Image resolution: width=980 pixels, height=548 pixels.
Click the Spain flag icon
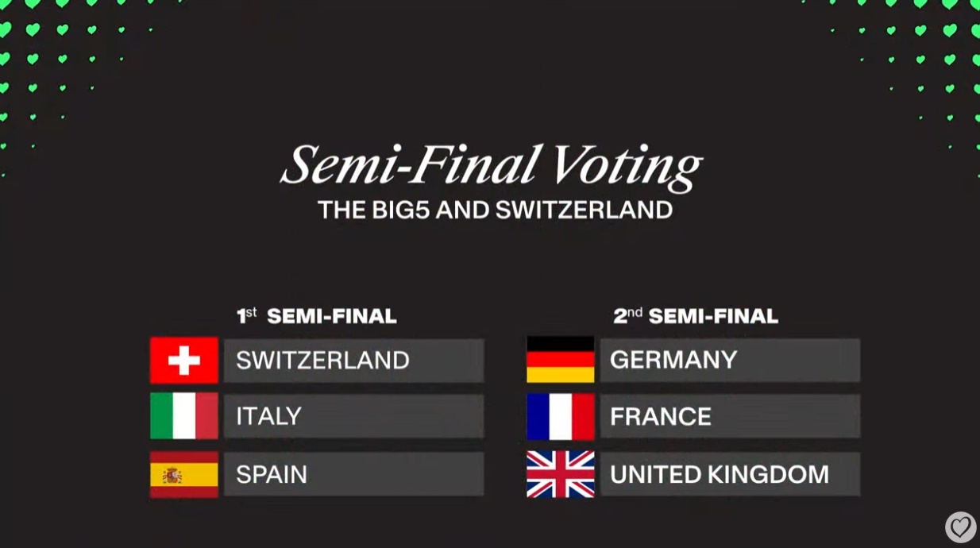(184, 474)
